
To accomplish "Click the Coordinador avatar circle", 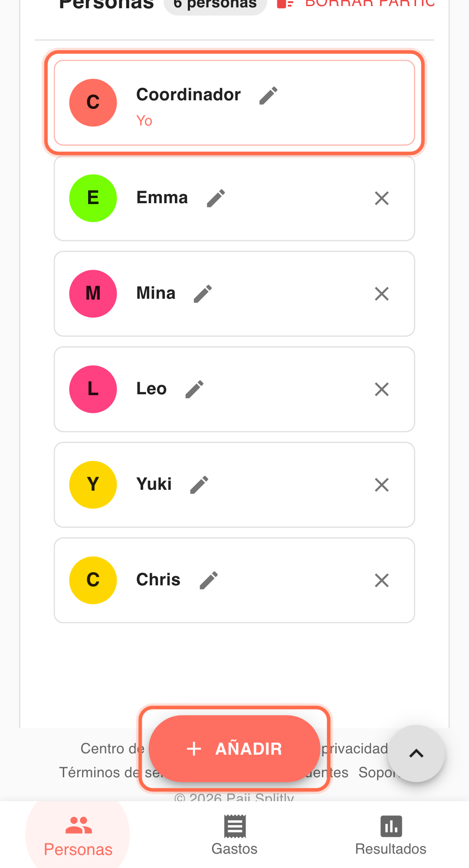I will [x=93, y=103].
